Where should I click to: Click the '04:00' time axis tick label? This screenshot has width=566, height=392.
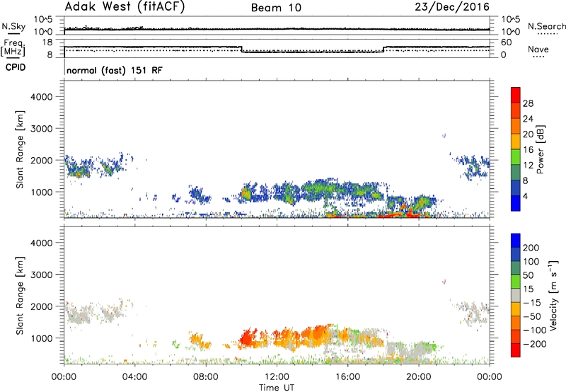coord(135,377)
